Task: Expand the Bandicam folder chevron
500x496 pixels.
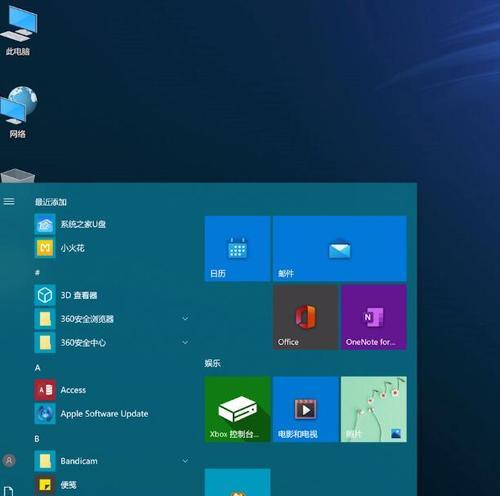Action: click(185, 461)
